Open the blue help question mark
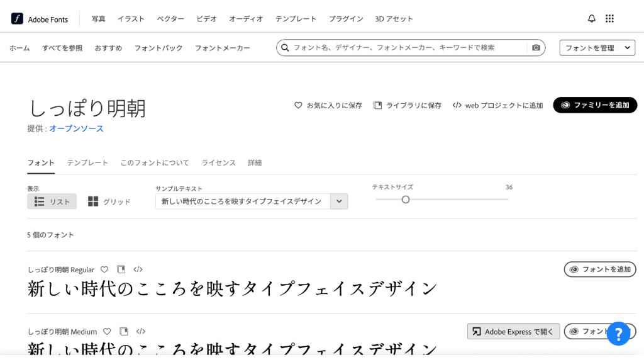 618,334
